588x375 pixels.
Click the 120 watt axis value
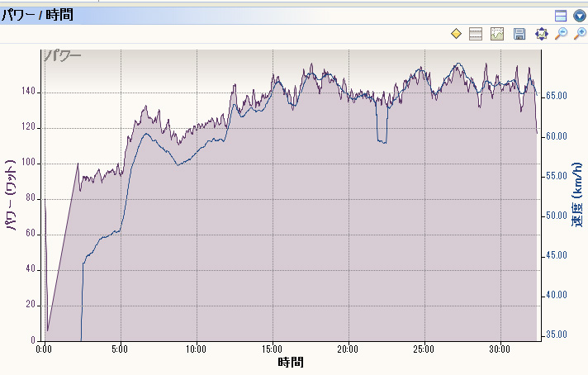(x=28, y=126)
